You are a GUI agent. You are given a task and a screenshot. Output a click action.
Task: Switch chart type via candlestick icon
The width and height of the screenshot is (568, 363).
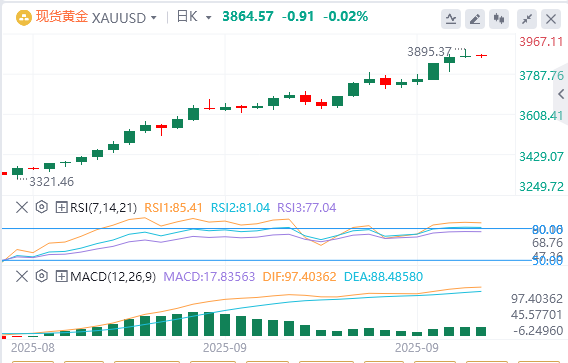[x=499, y=19]
